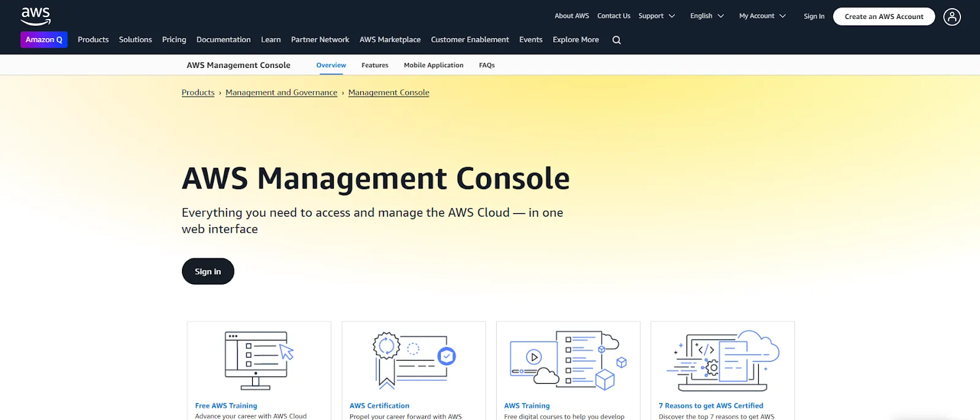Image resolution: width=980 pixels, height=420 pixels.
Task: Open 7 Reasons to get AWS Certified
Action: (710, 406)
